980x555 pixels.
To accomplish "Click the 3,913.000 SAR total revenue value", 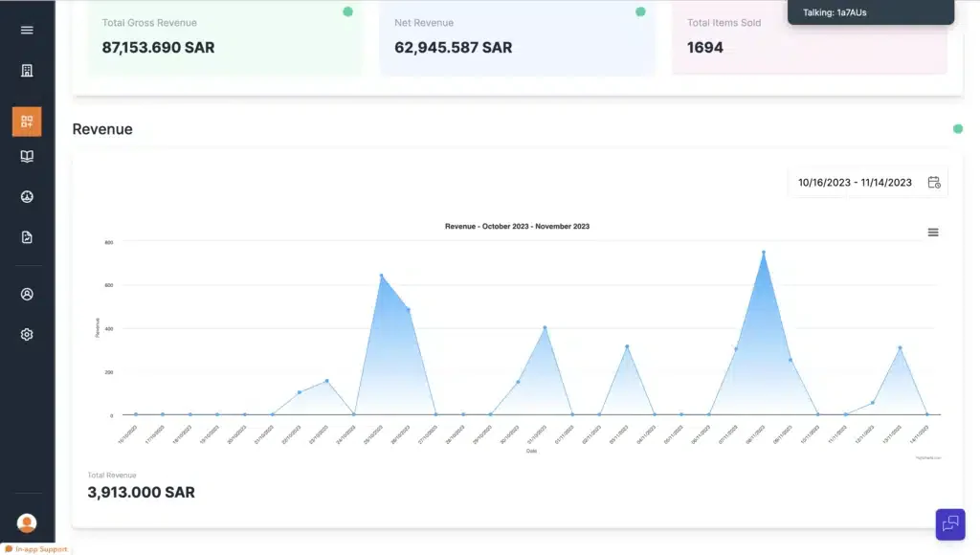I will (x=142, y=493).
